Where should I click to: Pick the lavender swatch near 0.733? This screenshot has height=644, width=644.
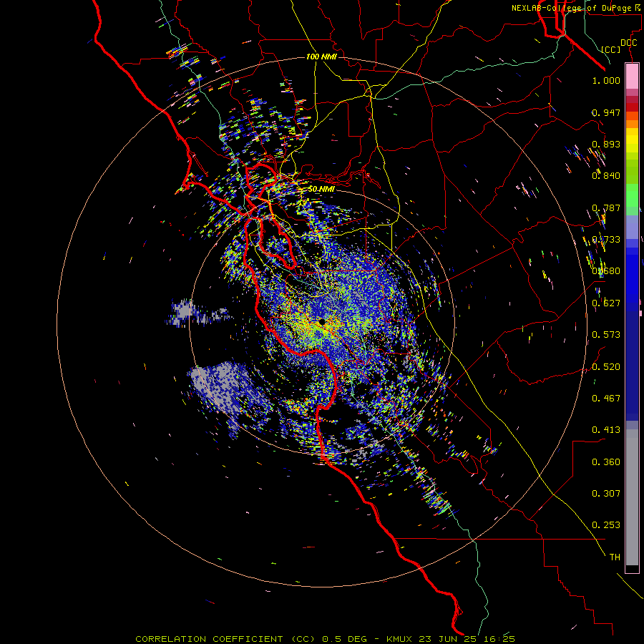tap(632, 227)
